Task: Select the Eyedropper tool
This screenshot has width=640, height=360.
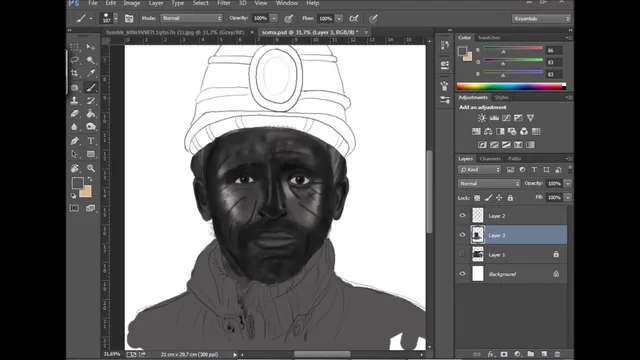Action: click(x=91, y=73)
